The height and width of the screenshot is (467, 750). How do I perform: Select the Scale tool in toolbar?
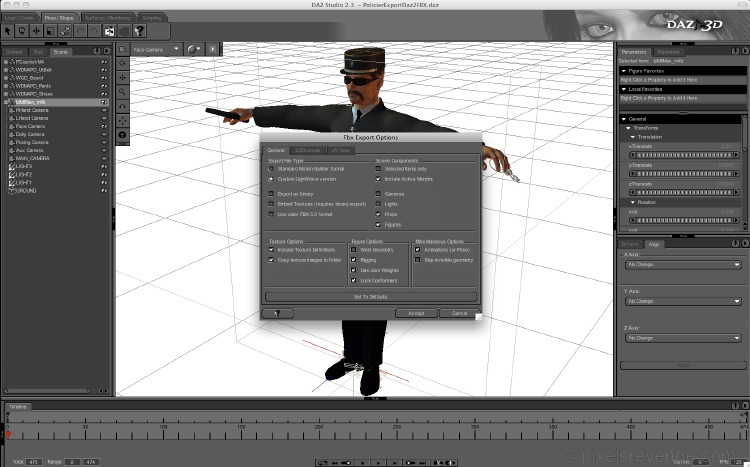click(51, 31)
